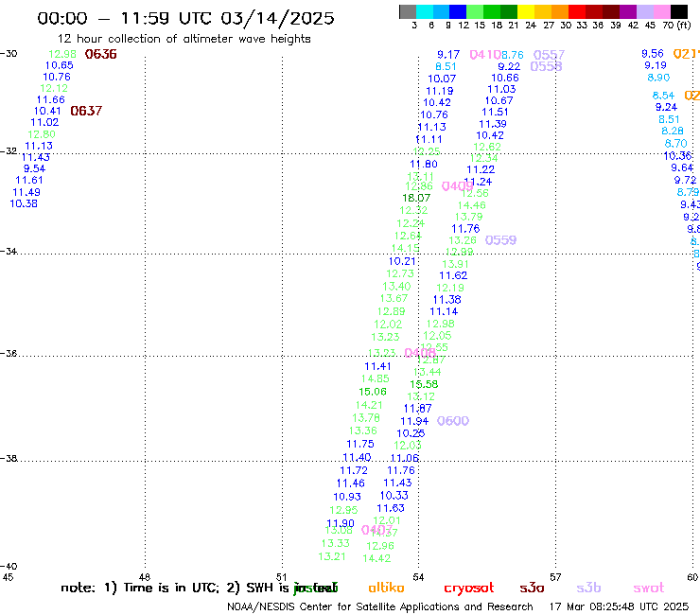
Task: Click the wave value 10.38 at left
Action: [24, 203]
